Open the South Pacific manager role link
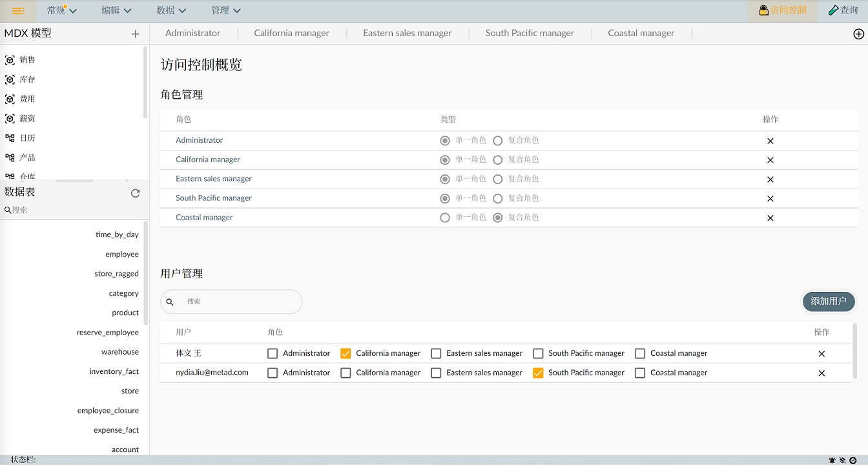 click(214, 198)
